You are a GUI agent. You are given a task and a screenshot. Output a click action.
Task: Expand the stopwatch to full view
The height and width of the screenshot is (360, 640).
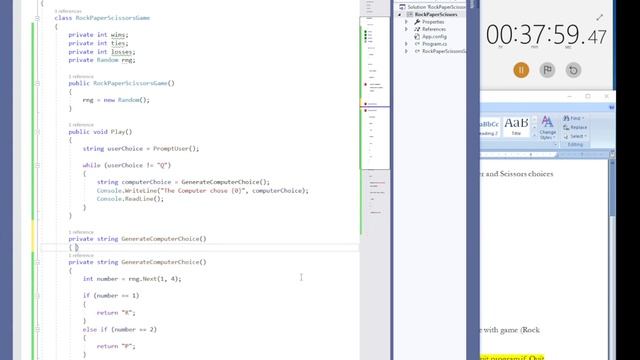[x=600, y=17]
